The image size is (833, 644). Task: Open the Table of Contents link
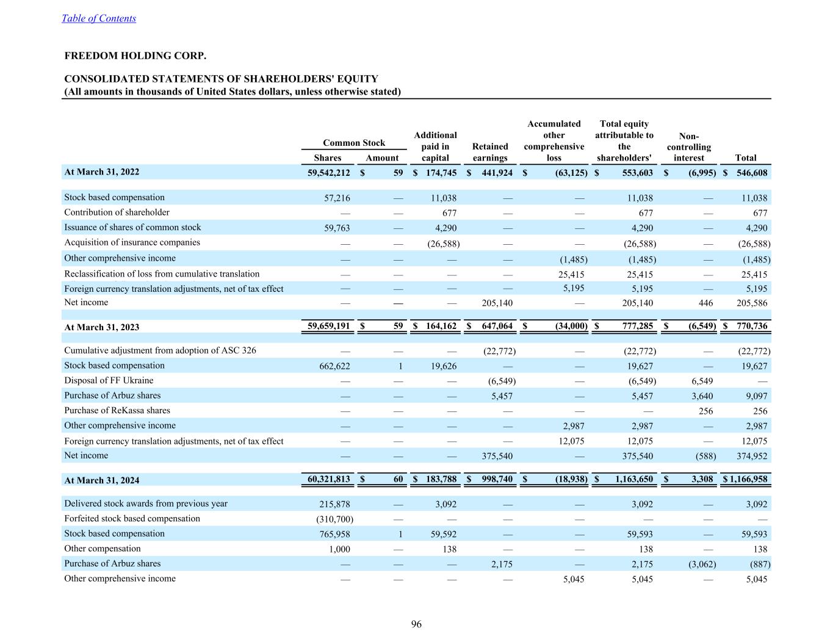coord(99,18)
